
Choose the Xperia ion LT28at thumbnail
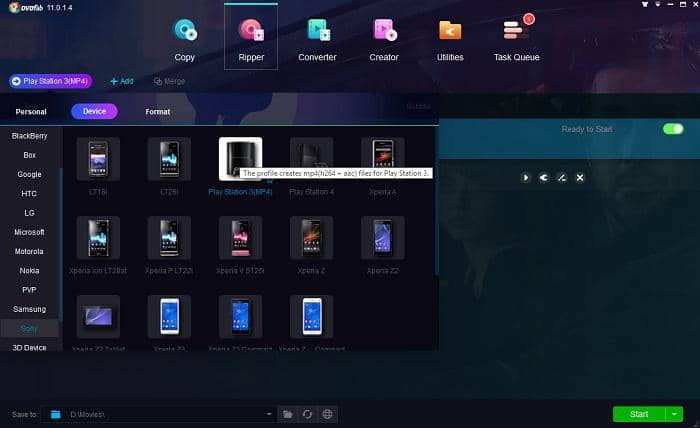coord(98,237)
